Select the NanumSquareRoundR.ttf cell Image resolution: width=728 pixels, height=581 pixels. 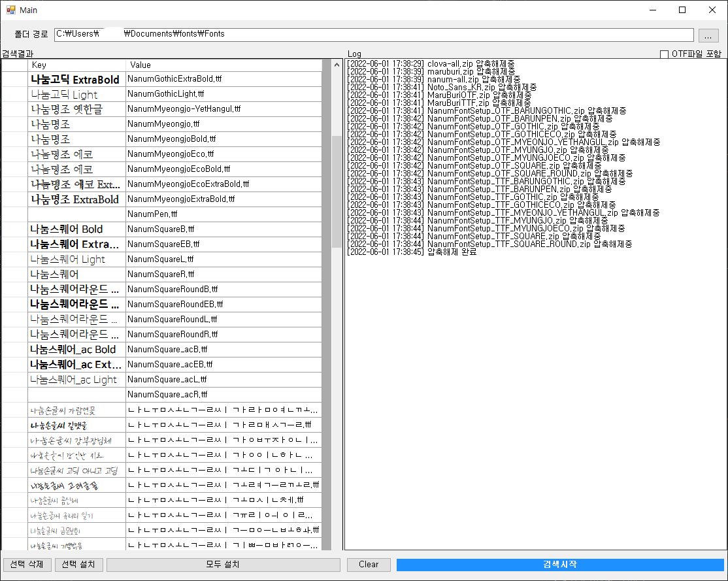[223, 335]
